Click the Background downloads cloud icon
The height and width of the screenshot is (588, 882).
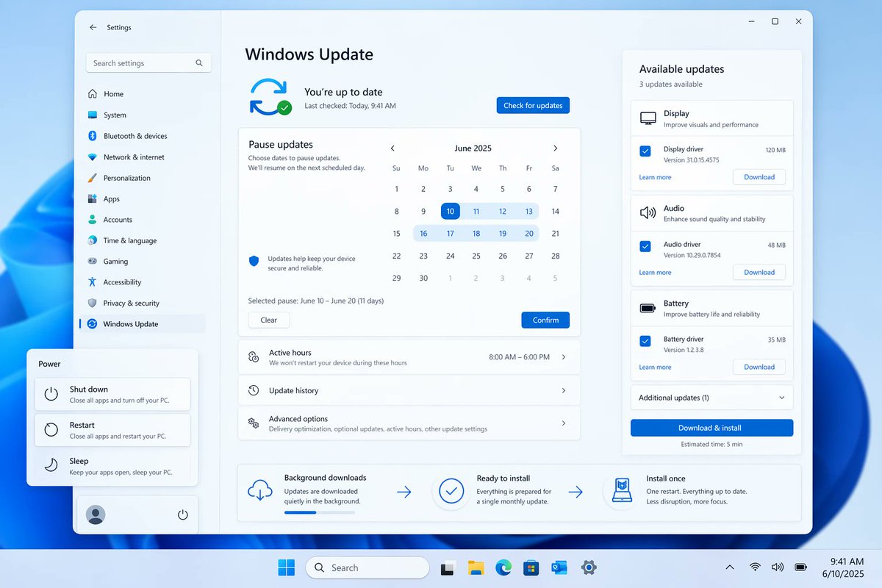(x=261, y=490)
